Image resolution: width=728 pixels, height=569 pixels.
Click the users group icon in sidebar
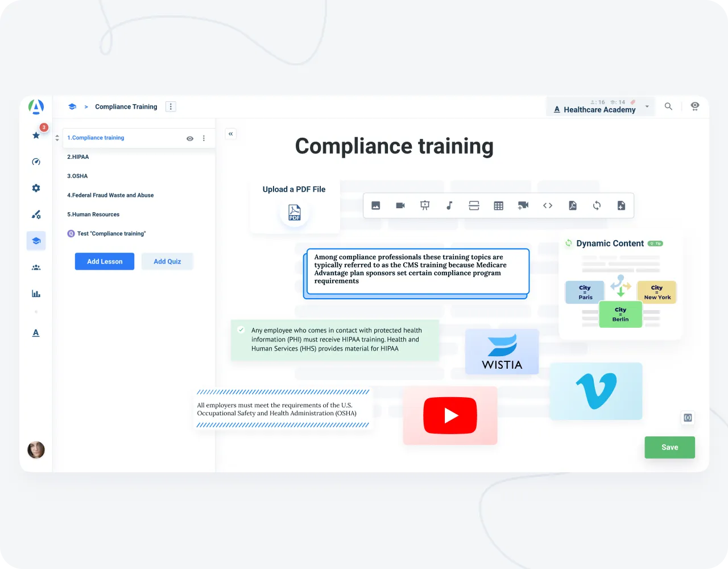(x=36, y=267)
